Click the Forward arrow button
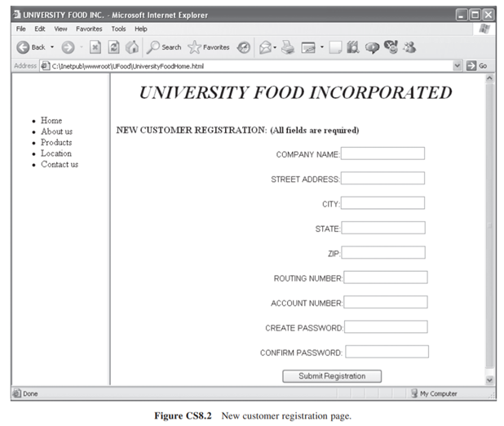 coord(68,47)
